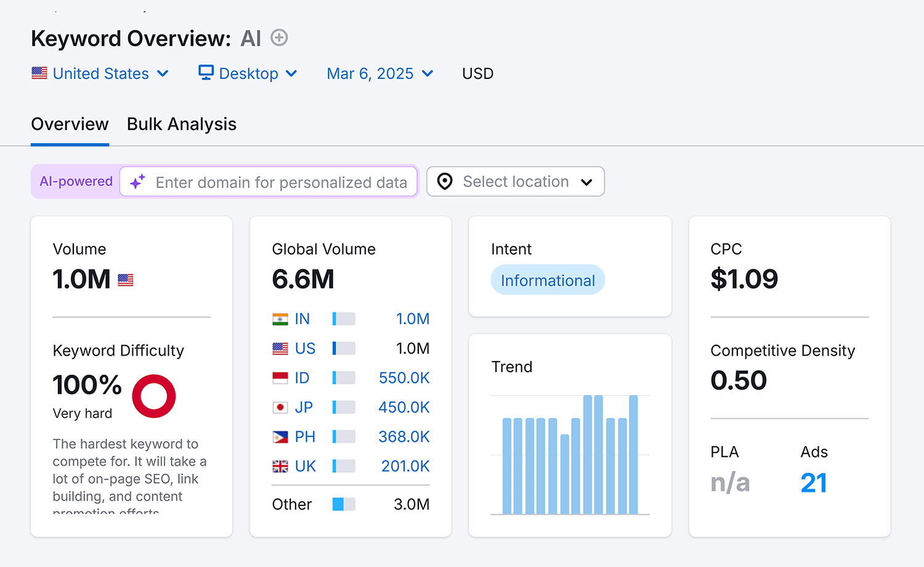924x567 pixels.
Task: Click the US flag beside Volume 1.0M
Action: pos(126,280)
